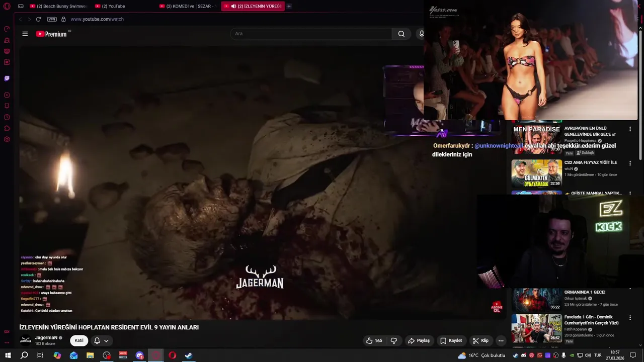Toggle the VPN badge

click(52, 19)
